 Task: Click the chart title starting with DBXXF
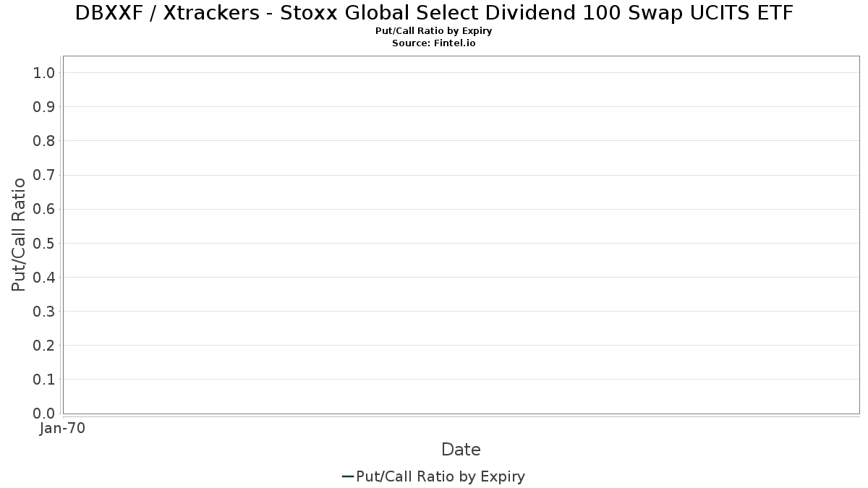pos(434,13)
